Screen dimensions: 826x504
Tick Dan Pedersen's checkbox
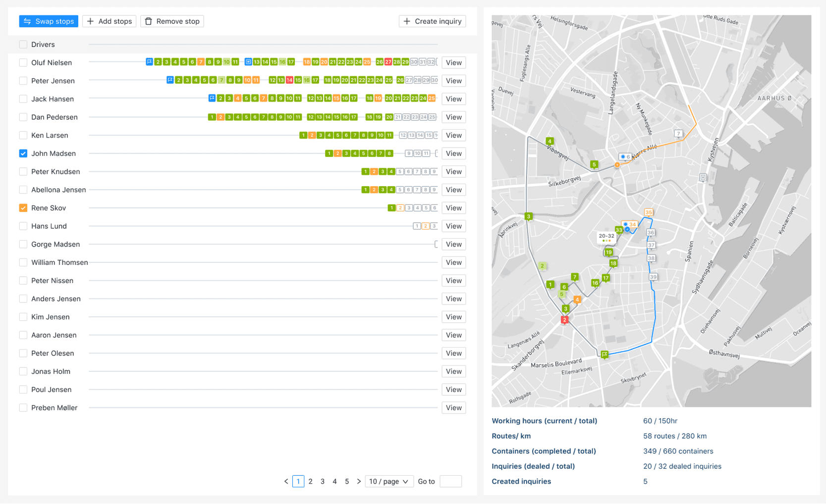tap(23, 117)
